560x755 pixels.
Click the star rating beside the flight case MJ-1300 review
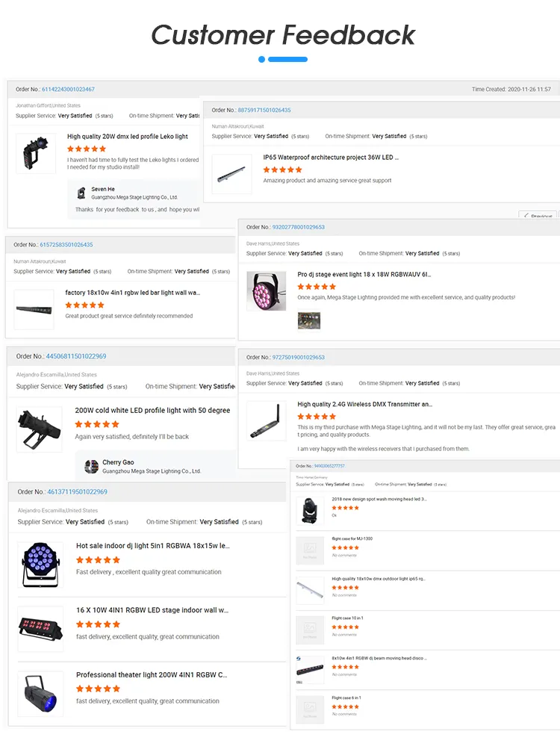345,548
